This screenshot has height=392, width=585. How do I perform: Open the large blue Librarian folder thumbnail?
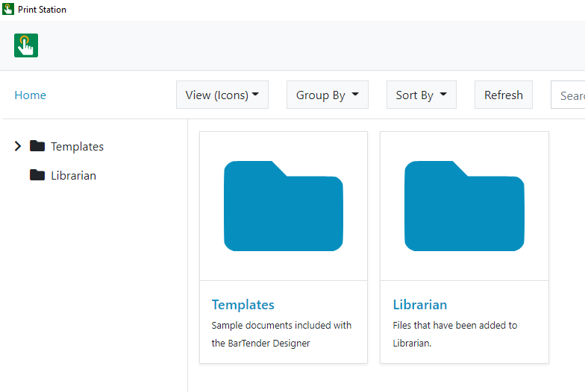click(464, 206)
